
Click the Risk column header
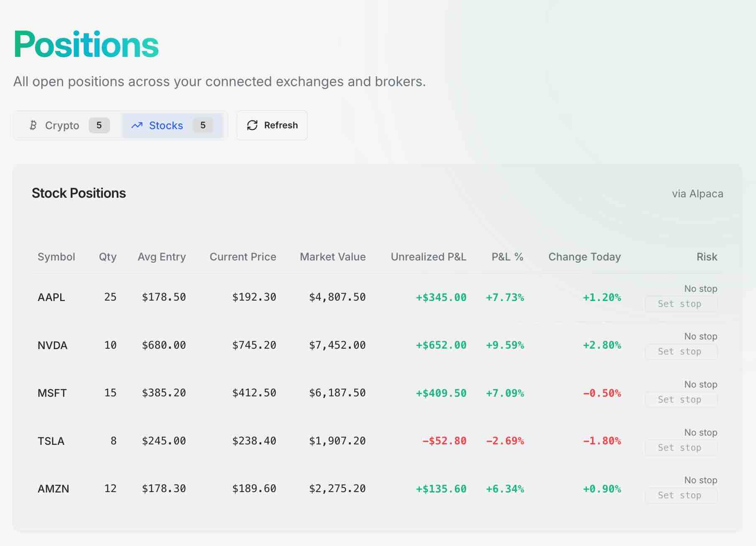click(707, 257)
